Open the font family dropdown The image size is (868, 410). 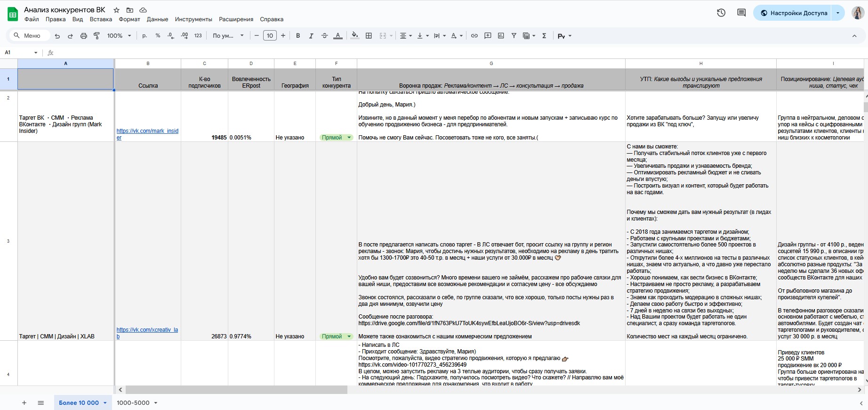[x=228, y=36]
